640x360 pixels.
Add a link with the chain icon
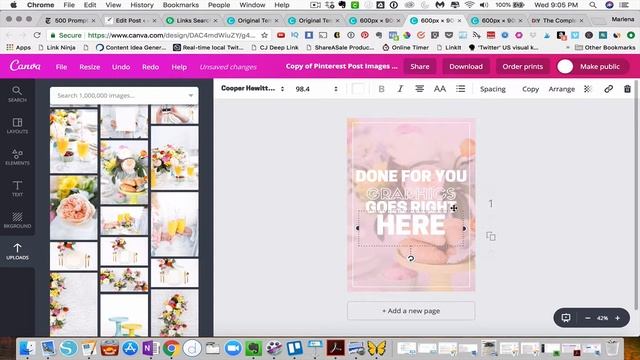point(608,89)
